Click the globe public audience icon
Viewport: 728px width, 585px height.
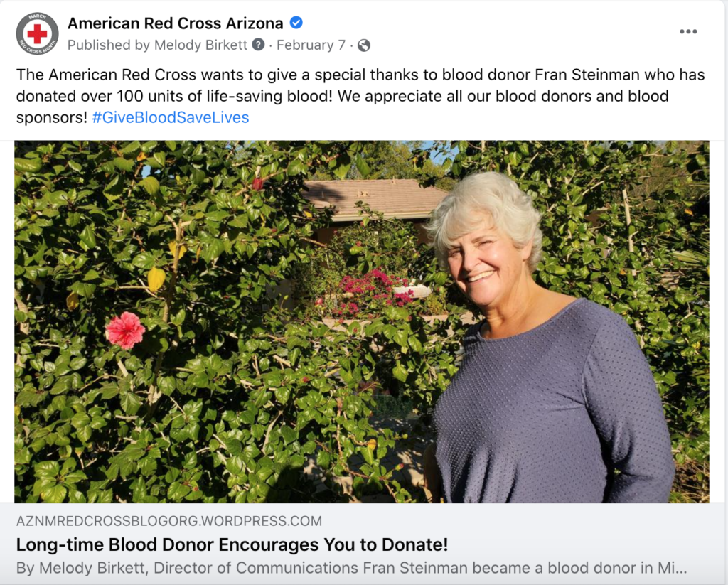(x=364, y=45)
